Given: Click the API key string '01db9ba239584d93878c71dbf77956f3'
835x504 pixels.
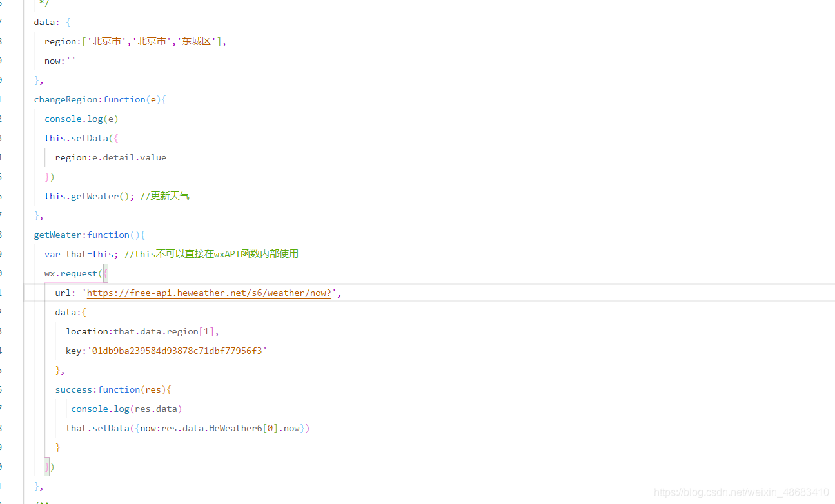Looking at the screenshot, I should pos(177,351).
